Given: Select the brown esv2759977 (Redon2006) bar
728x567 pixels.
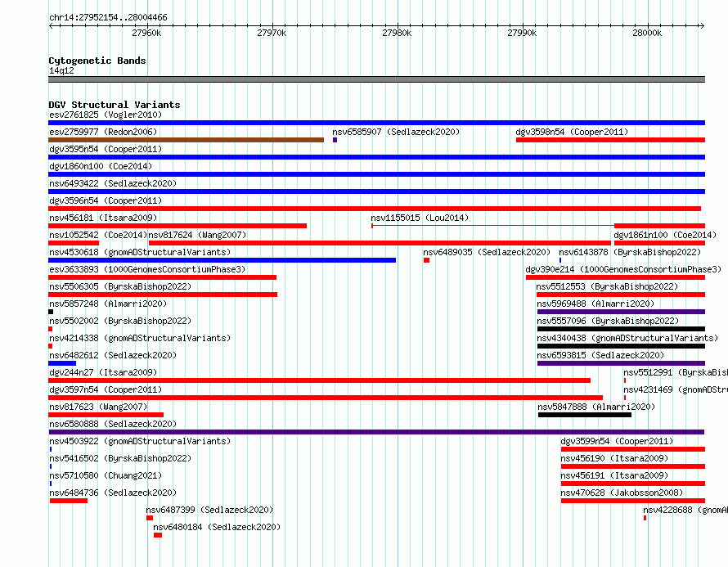Looking at the screenshot, I should point(186,140).
